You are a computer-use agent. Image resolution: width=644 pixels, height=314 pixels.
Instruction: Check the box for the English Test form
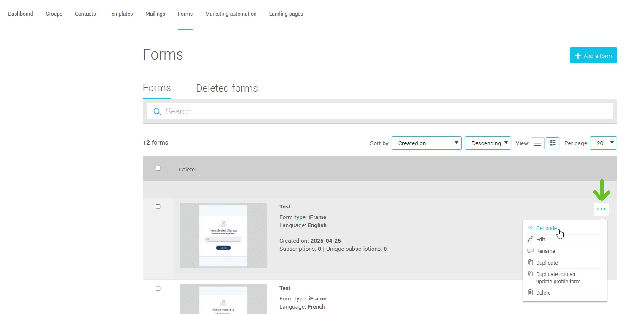point(158,207)
